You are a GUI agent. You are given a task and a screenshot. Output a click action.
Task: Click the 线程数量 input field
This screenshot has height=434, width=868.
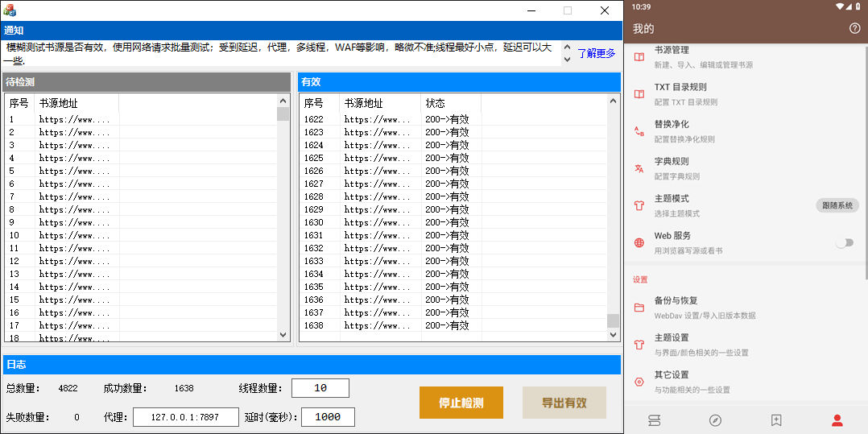(x=320, y=388)
